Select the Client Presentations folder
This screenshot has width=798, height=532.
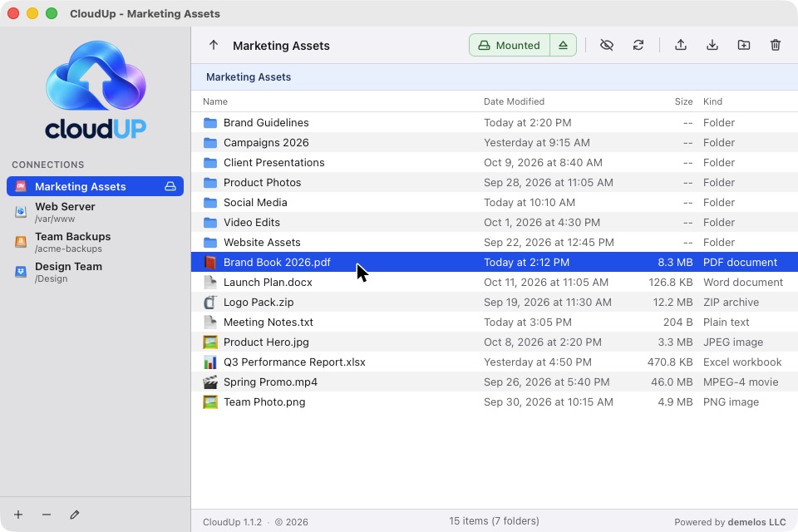coord(494,162)
